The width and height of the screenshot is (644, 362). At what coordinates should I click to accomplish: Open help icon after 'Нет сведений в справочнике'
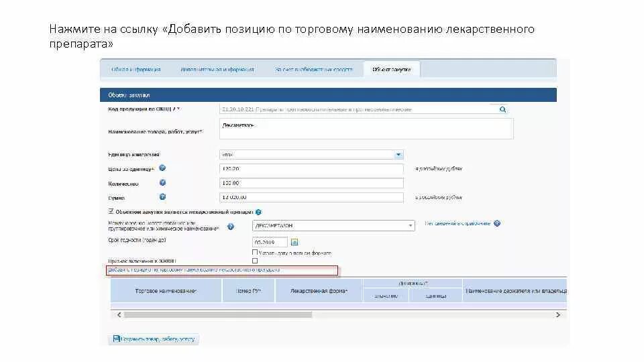click(x=497, y=223)
